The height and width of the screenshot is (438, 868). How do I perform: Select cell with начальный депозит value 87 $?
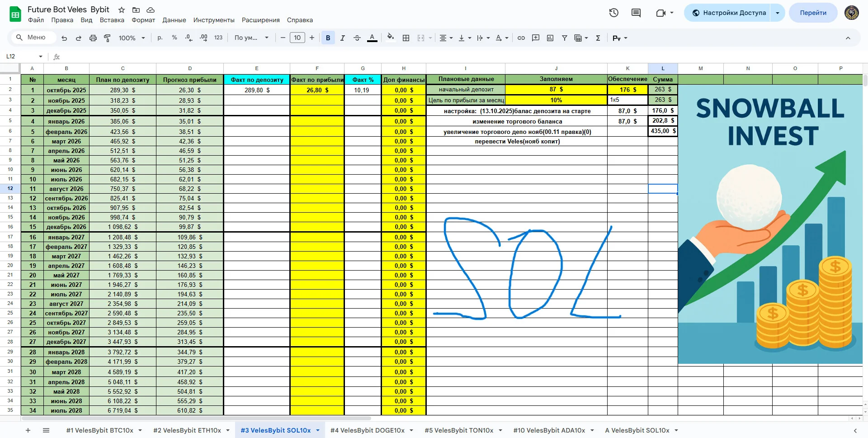pyautogui.click(x=556, y=90)
